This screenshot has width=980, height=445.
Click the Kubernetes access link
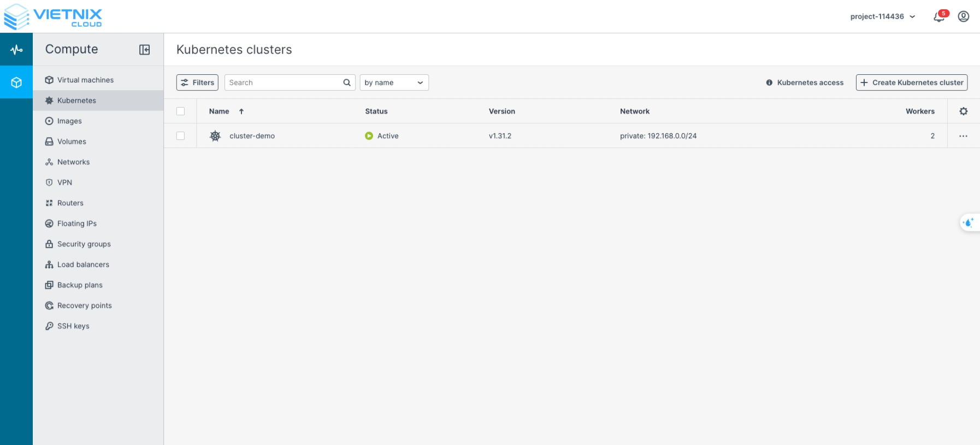805,82
